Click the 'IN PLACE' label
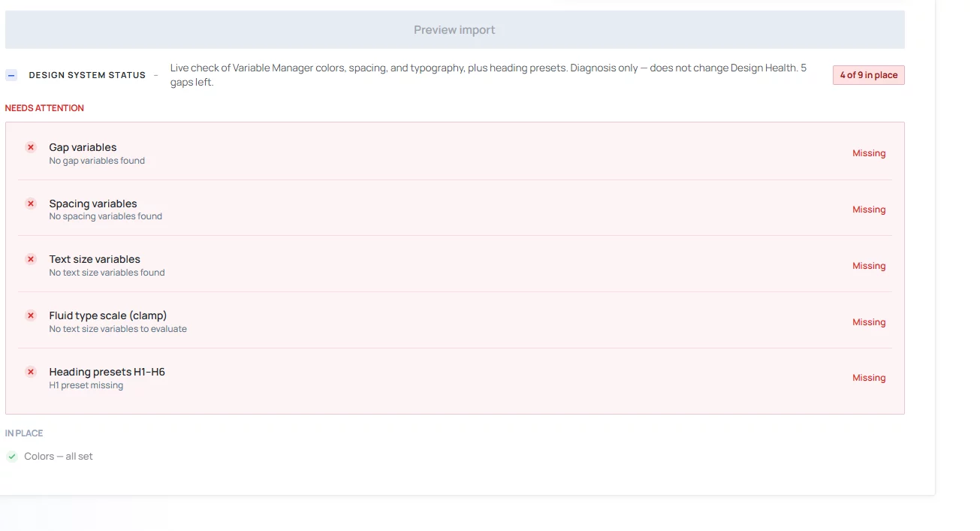The width and height of the screenshot is (980, 531). [24, 433]
